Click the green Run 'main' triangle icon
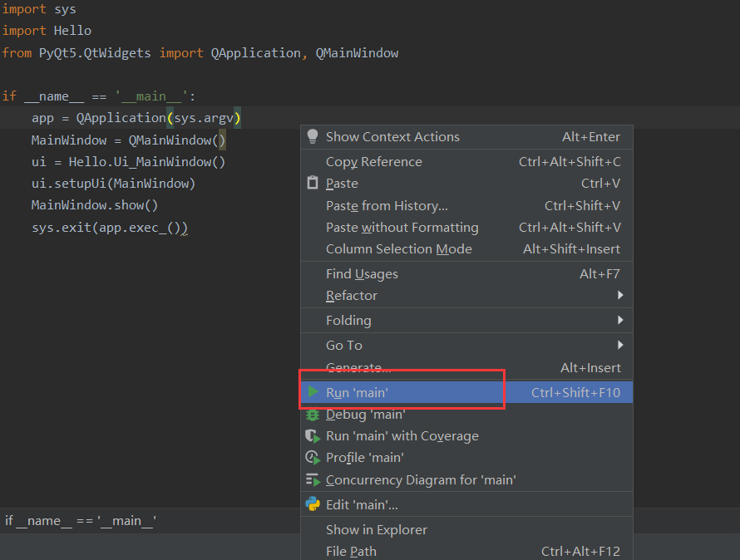Screen dimensions: 740x560 [313, 392]
